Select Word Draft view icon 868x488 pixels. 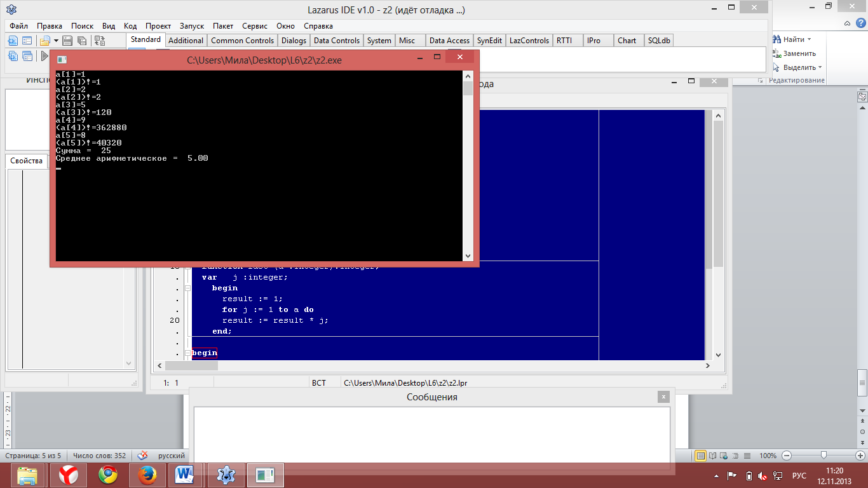(747, 456)
